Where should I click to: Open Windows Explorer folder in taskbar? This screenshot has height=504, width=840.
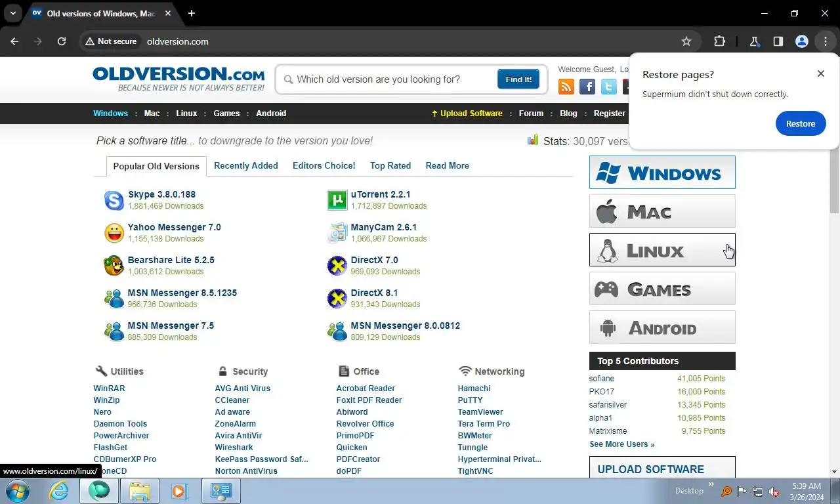(x=140, y=491)
